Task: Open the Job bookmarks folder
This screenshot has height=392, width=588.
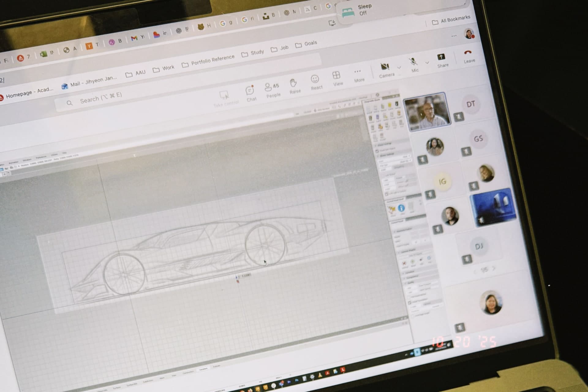Action: coord(280,48)
